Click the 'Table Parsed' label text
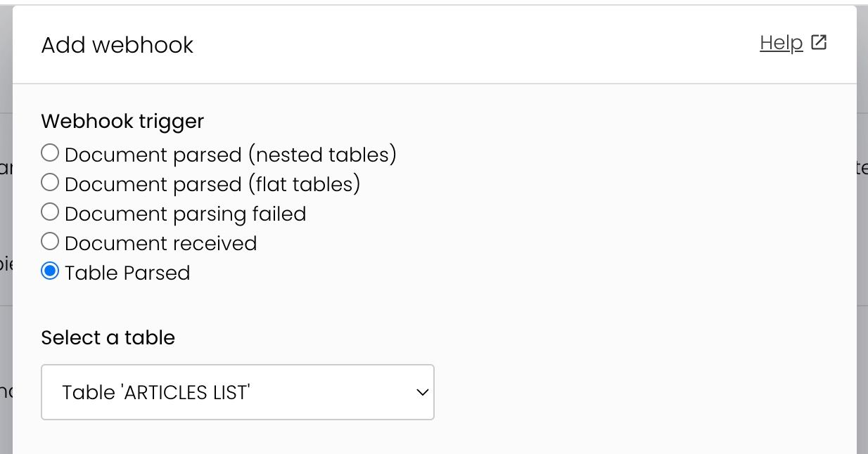868x454 pixels. (127, 273)
